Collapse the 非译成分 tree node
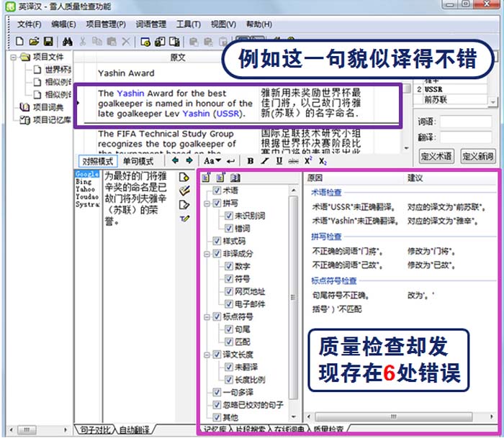This screenshot has height=438, width=504. pyautogui.click(x=207, y=254)
